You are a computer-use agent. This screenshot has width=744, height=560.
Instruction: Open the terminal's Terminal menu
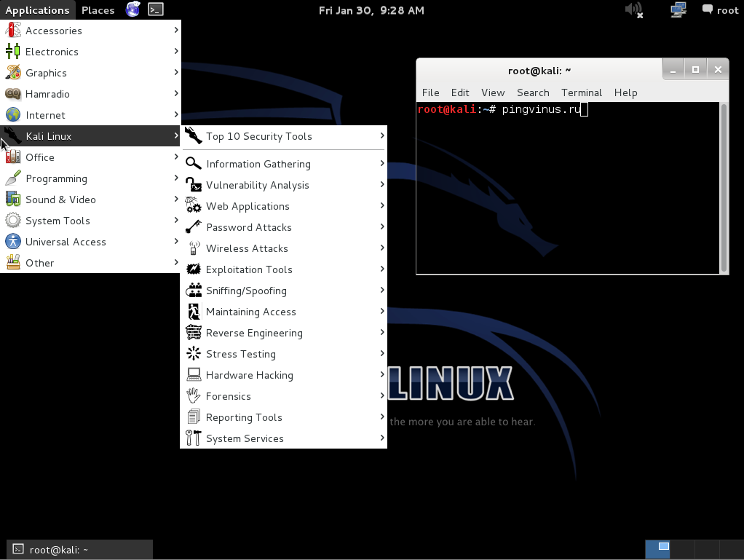point(581,92)
